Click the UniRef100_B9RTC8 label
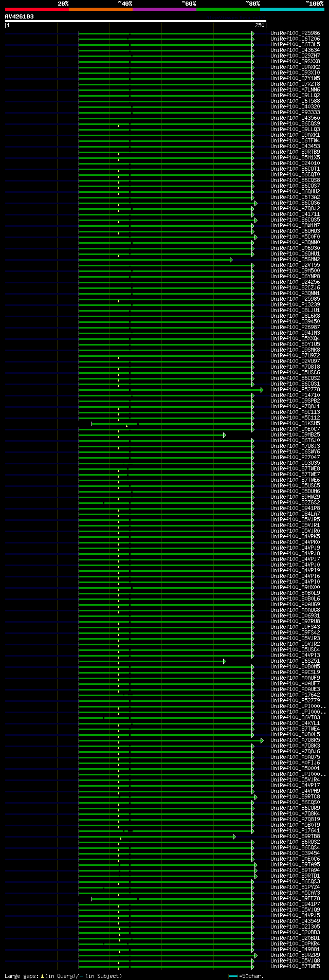The height and width of the screenshot is (980, 329). tap(295, 797)
